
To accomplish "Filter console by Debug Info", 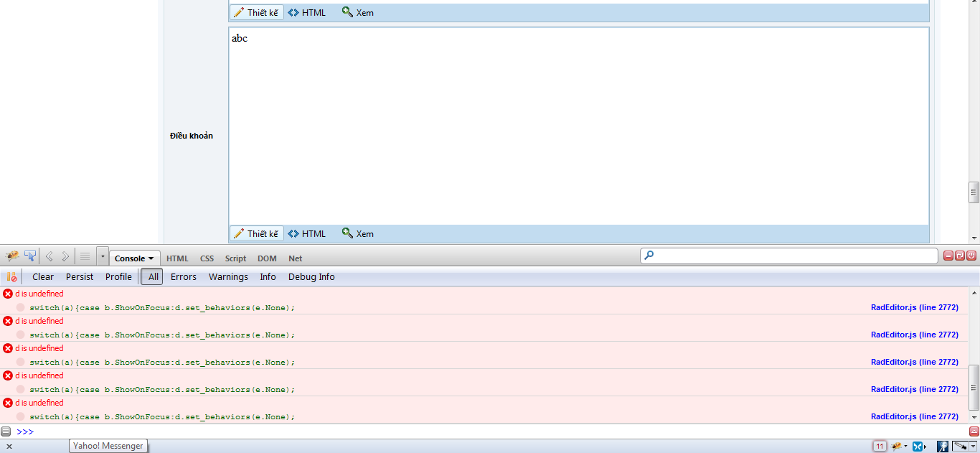I will pos(311,276).
